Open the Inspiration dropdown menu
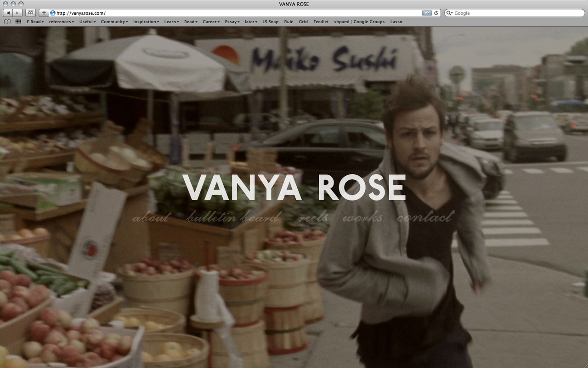The image size is (588, 368). [x=145, y=22]
